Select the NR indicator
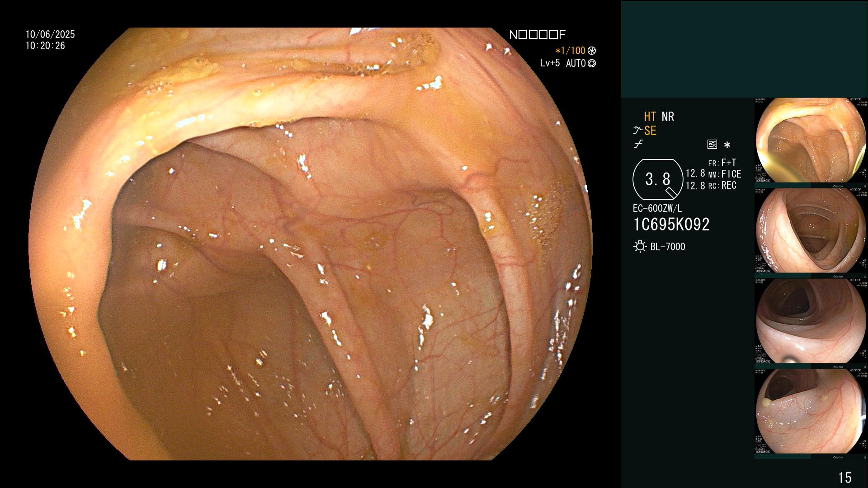Viewport: 868px width, 488px height. point(668,117)
